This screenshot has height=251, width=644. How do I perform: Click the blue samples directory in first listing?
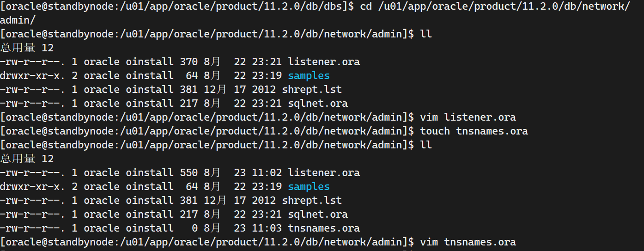[309, 75]
